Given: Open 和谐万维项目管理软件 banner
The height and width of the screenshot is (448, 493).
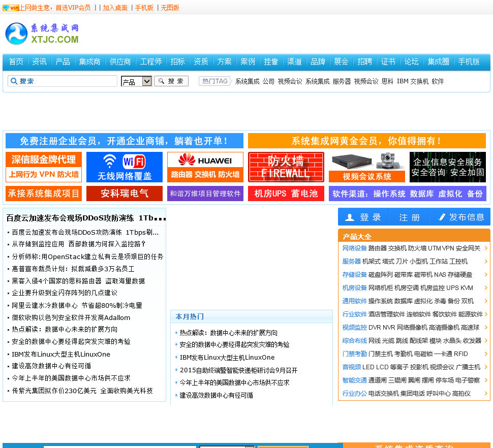Looking at the screenshot, I should click(x=205, y=194).
